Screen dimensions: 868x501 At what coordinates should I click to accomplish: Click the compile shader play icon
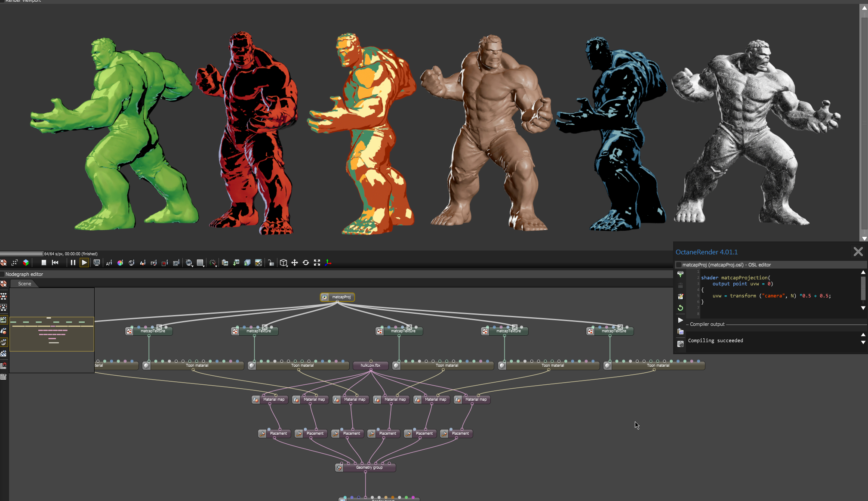(x=680, y=320)
